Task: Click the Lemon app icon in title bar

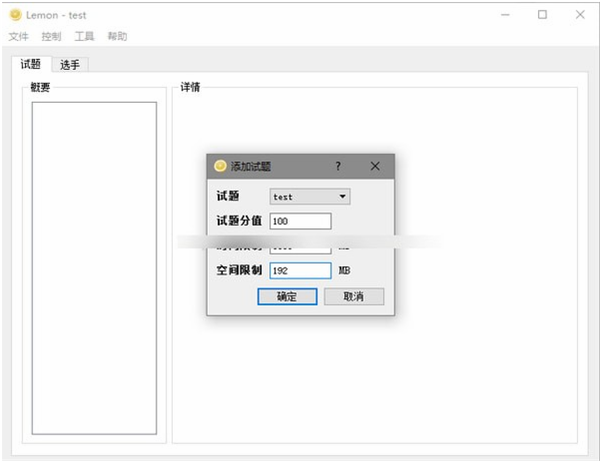Action: click(x=15, y=15)
